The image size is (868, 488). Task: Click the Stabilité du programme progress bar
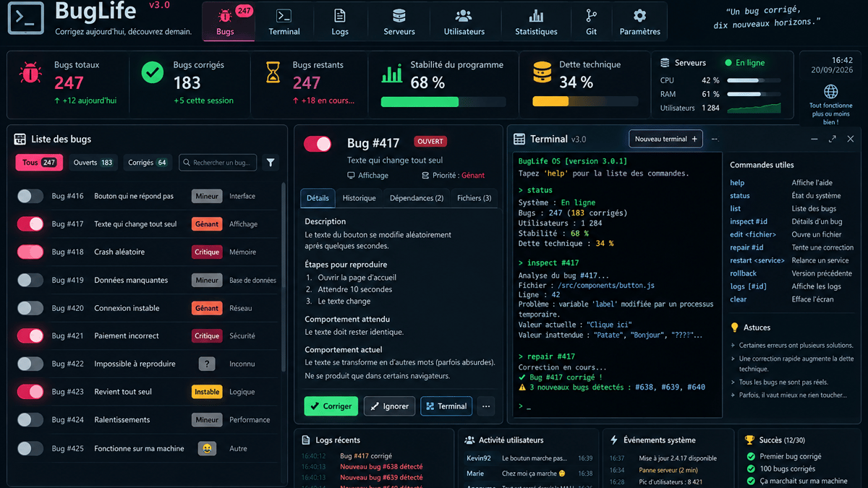click(x=444, y=102)
